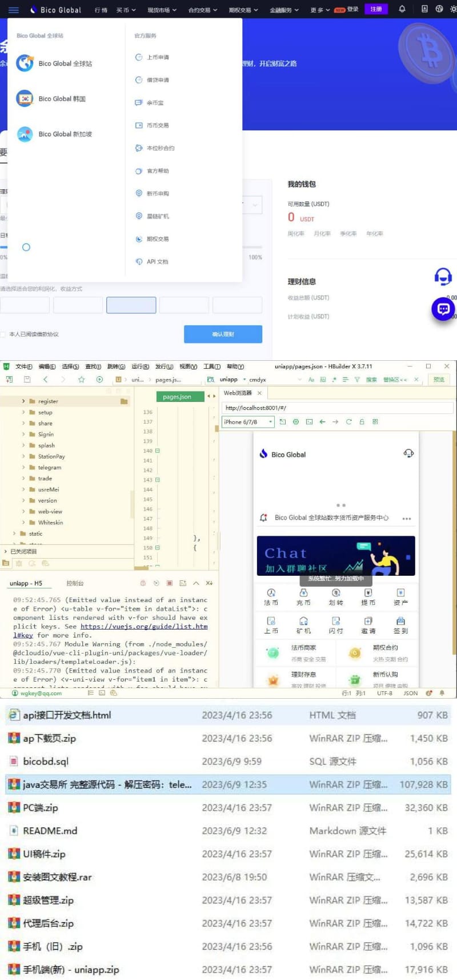Open the iPhone 6/7/8 device dropdown
The height and width of the screenshot is (980, 457).
tap(248, 422)
